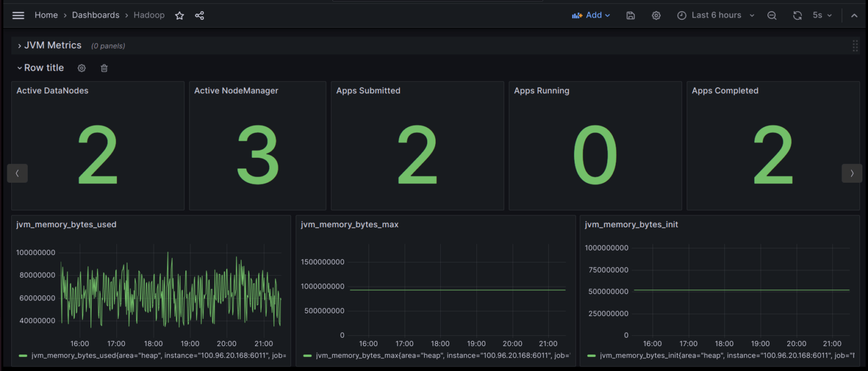Open the Last 6 hours time picker
The width and height of the screenshot is (868, 371).
(715, 15)
